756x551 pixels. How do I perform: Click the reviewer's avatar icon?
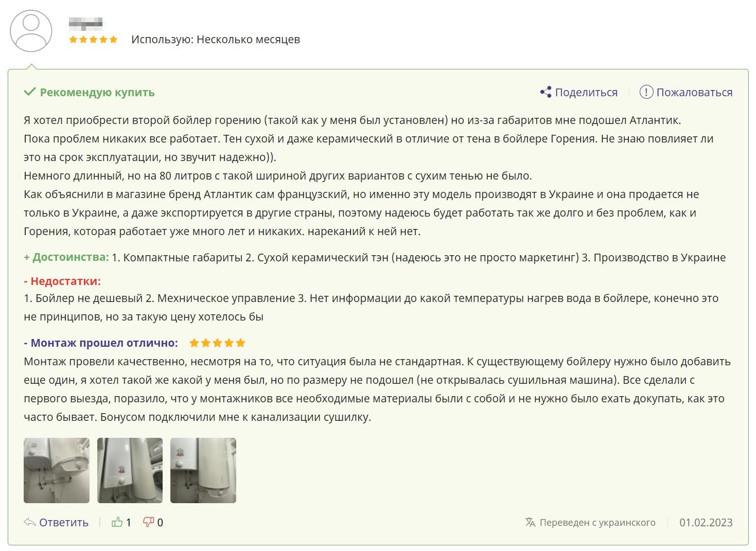click(31, 31)
